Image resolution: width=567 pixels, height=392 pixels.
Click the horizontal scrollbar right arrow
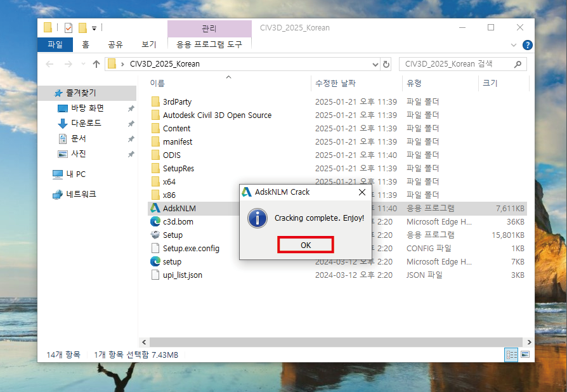tap(529, 342)
